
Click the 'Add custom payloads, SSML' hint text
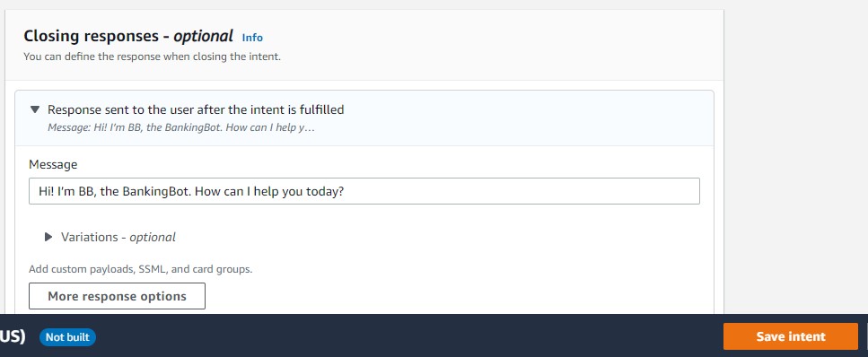click(141, 270)
